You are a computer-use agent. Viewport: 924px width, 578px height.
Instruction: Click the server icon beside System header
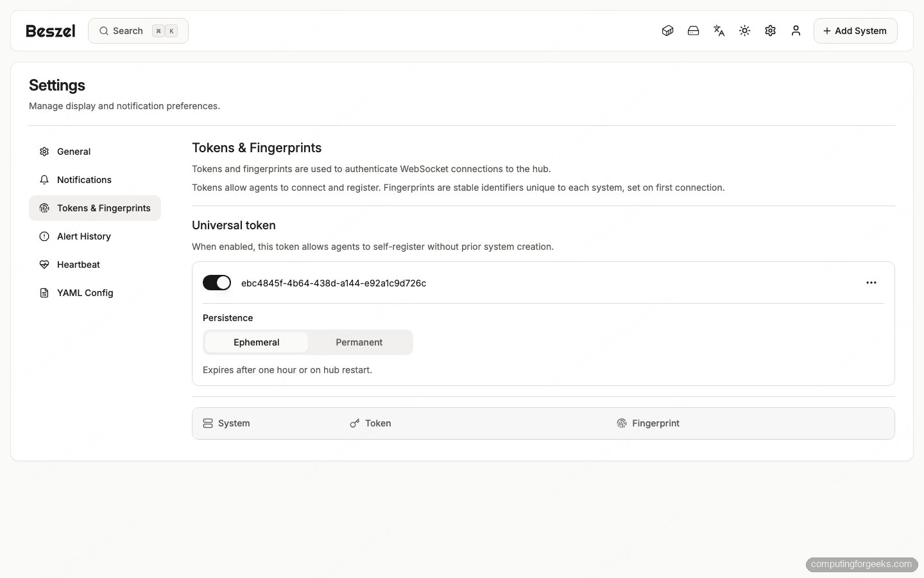point(208,423)
